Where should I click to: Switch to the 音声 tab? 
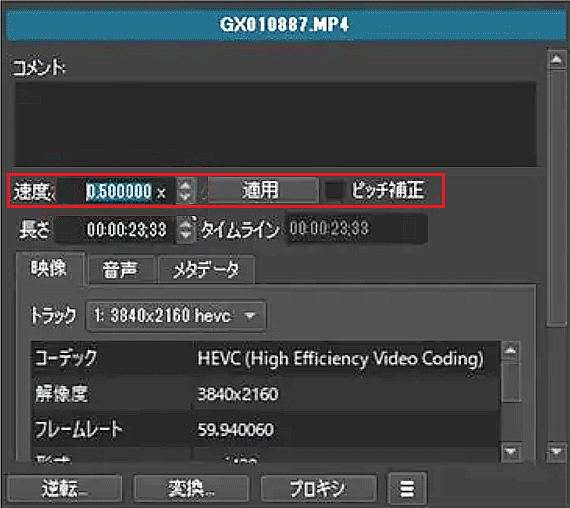pyautogui.click(x=121, y=270)
